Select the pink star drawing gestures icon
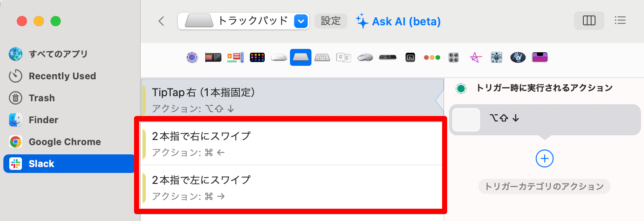 click(x=475, y=57)
